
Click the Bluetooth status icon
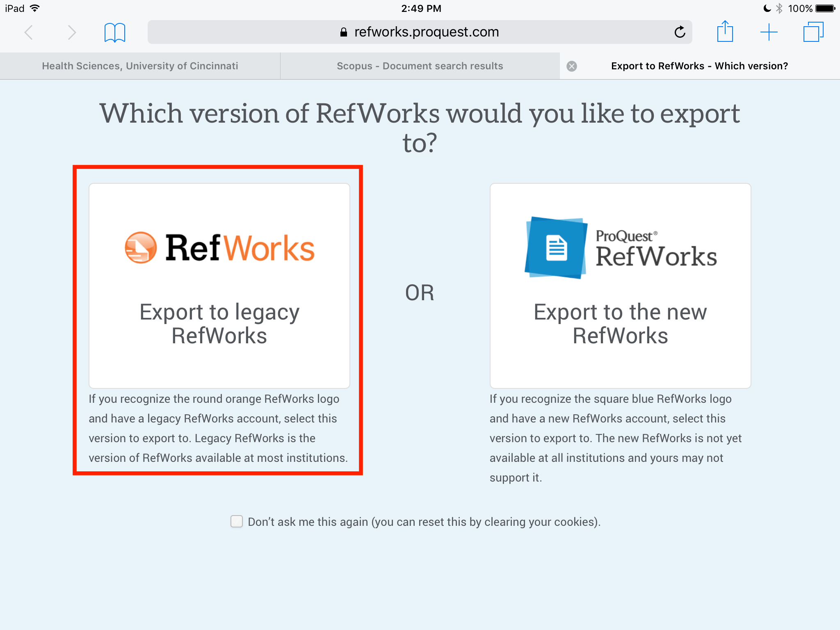pos(779,8)
